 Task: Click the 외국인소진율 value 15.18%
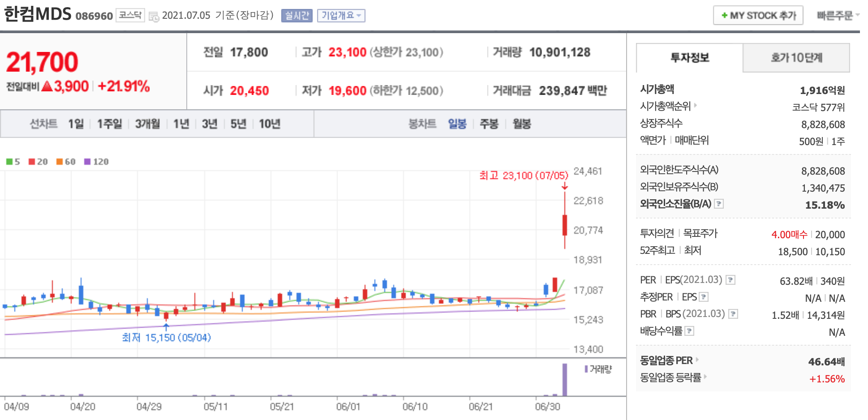point(825,205)
